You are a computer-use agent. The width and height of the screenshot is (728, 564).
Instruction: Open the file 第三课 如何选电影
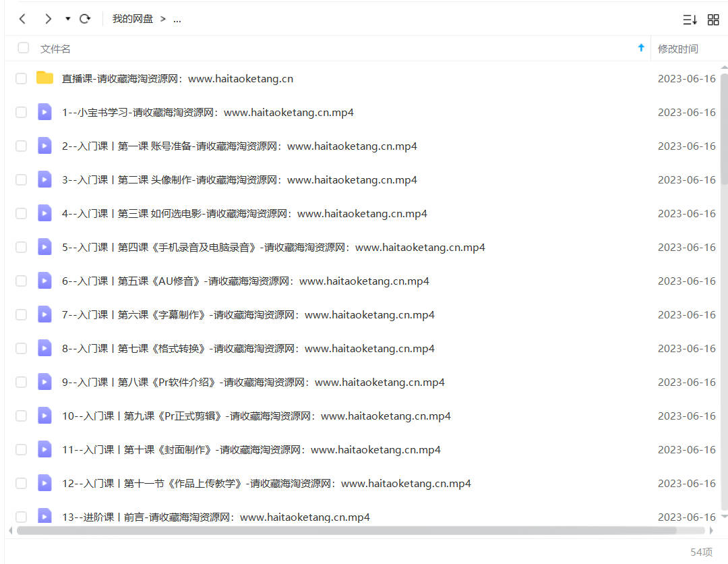click(244, 214)
